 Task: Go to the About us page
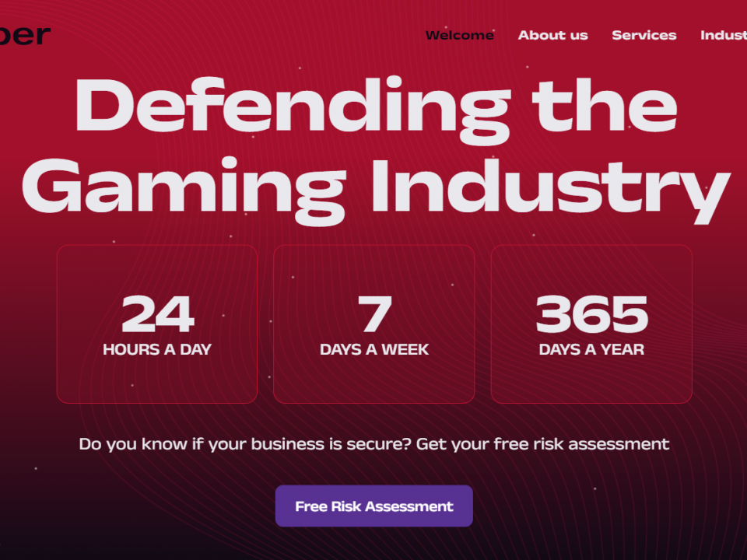(x=552, y=35)
